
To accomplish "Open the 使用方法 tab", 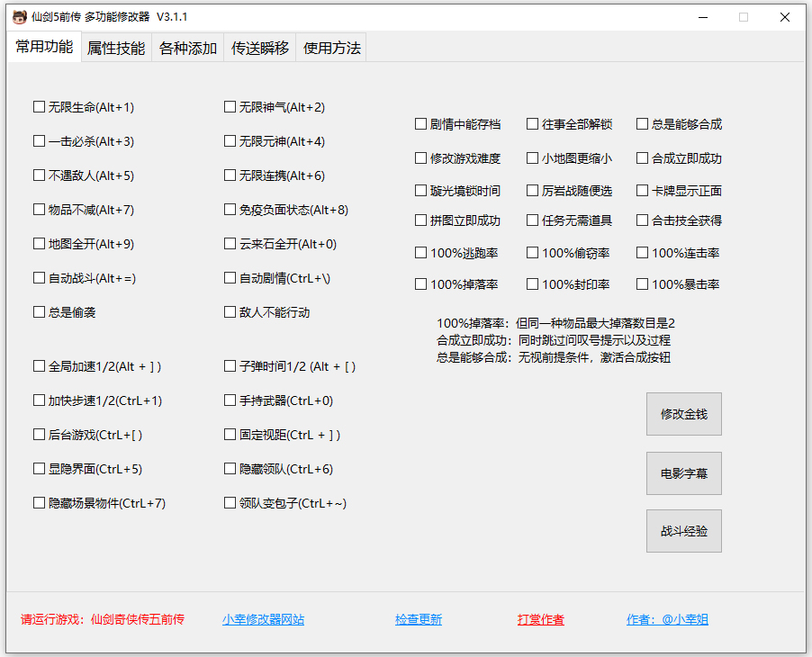I will (332, 48).
